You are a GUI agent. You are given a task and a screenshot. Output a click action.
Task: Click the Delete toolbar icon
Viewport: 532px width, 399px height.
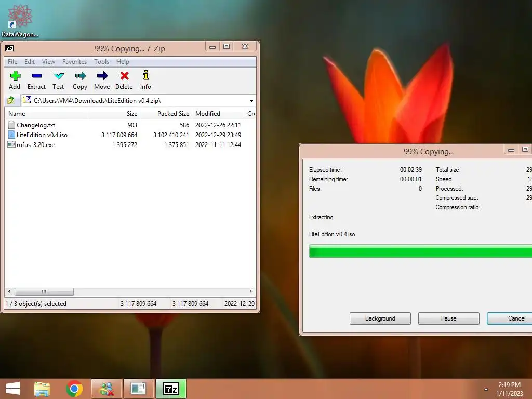124,76
